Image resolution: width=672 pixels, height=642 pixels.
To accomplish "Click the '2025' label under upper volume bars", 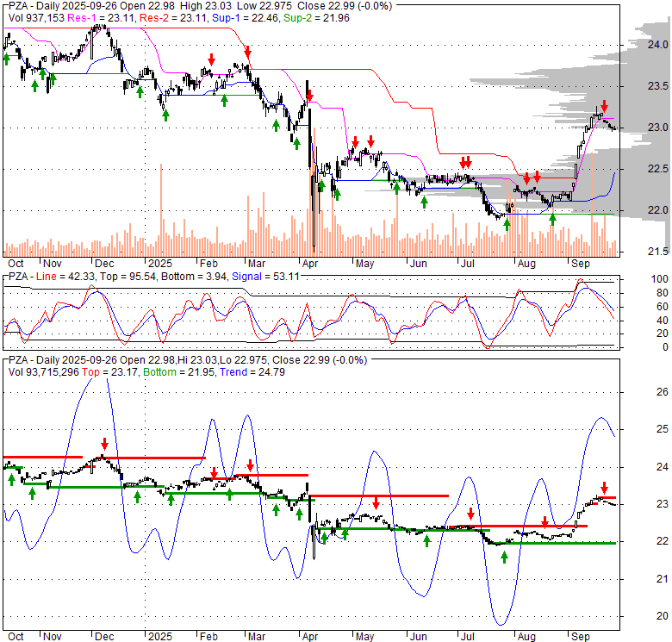I will pos(160,264).
